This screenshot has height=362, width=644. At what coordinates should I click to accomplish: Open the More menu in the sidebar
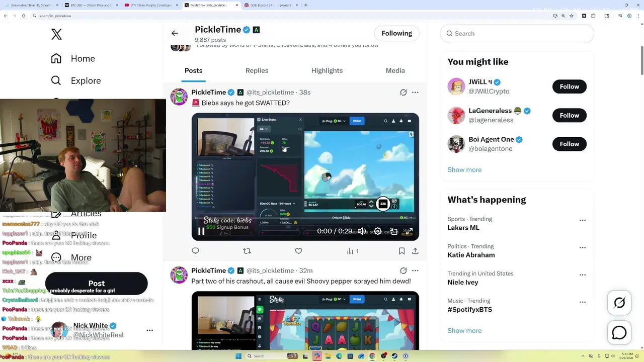(x=71, y=257)
